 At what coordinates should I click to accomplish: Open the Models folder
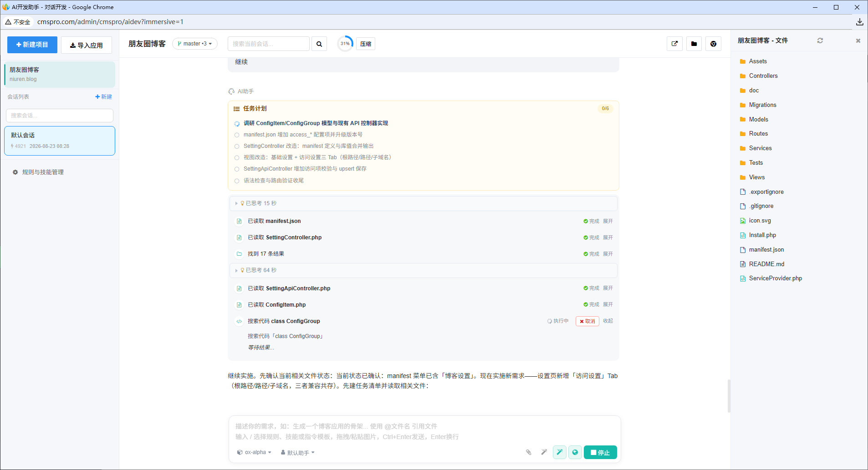(758, 120)
